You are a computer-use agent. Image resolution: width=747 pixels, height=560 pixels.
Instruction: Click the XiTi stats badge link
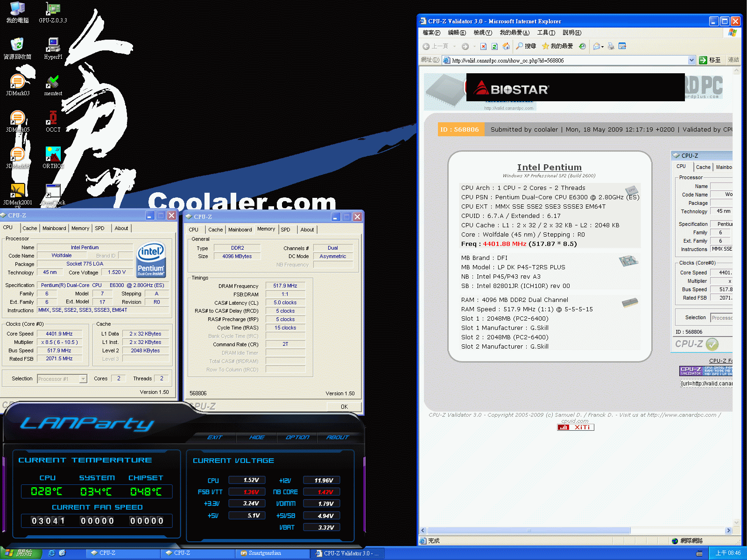coord(575,427)
